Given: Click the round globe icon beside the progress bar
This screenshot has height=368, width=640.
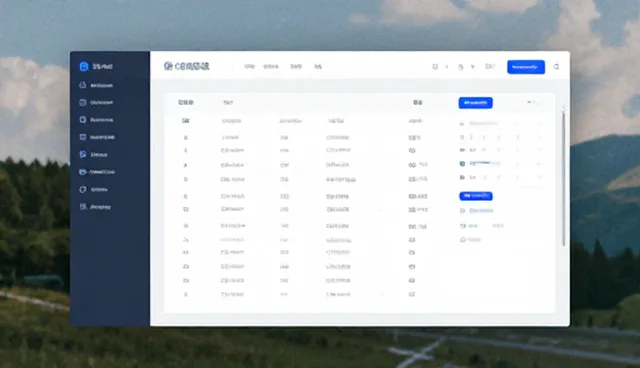Looking at the screenshot, I should pos(462,164).
